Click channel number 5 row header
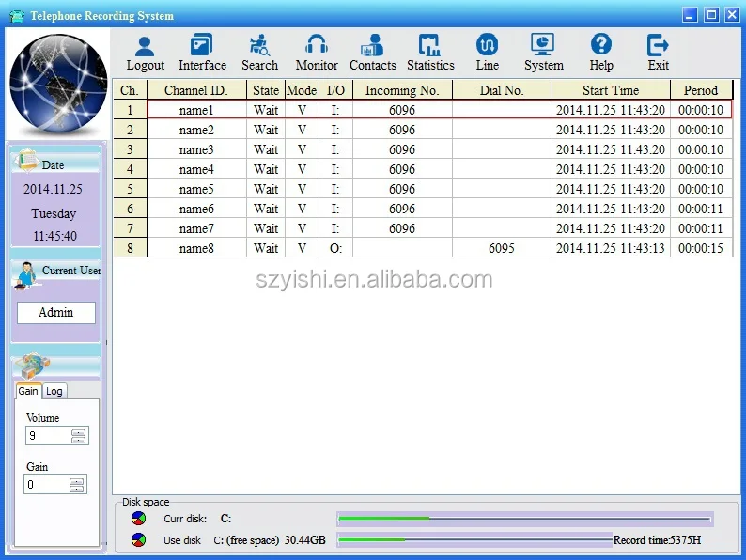This screenshot has height=560, width=746. tap(130, 189)
